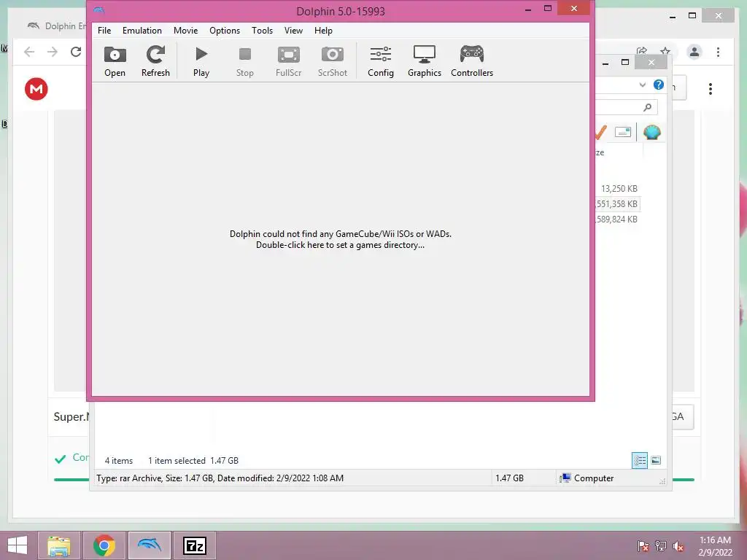This screenshot has height=560, width=747.
Task: Open Controllers configuration
Action: click(x=472, y=61)
